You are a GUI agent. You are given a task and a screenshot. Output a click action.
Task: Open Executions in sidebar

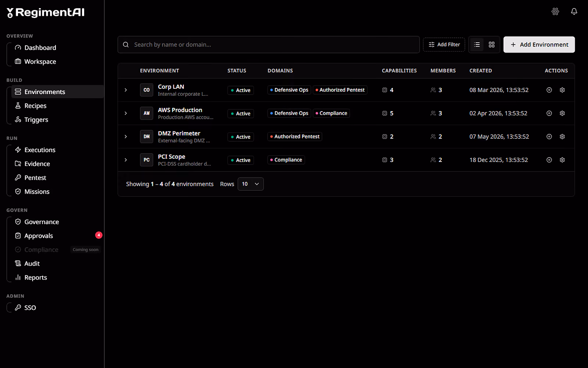[x=58, y=150]
